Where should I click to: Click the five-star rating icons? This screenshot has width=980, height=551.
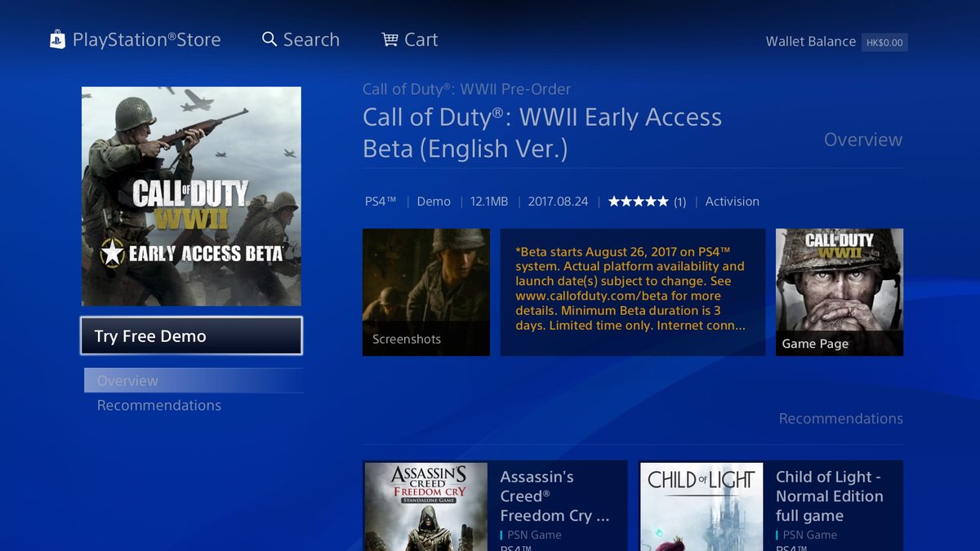(x=638, y=202)
